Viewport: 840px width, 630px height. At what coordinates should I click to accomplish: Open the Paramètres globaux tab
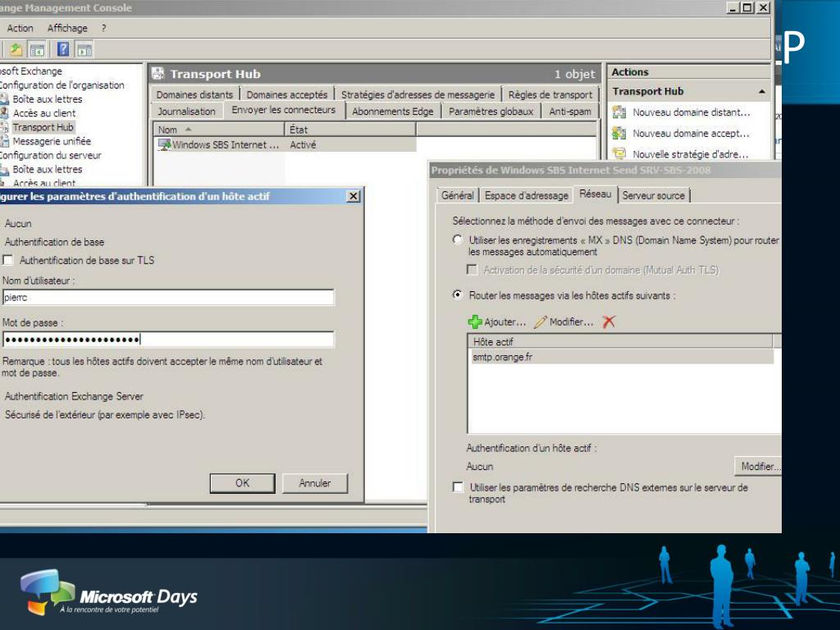(491, 112)
